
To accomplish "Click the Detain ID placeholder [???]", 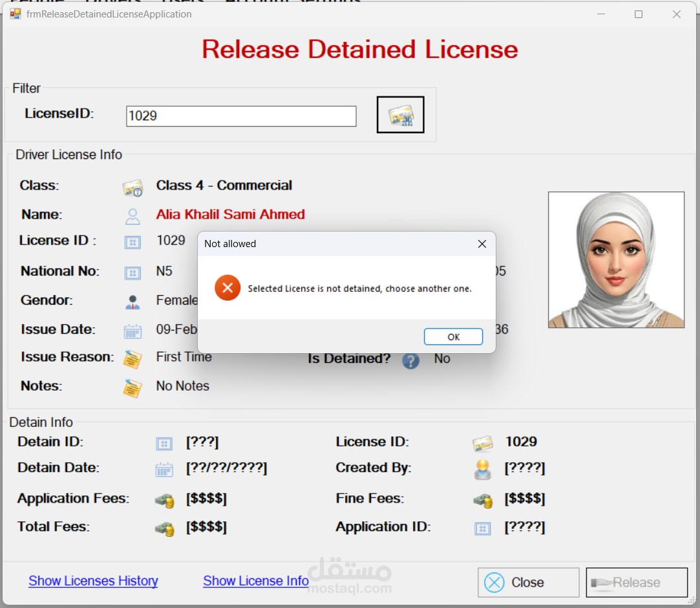I will [202, 442].
